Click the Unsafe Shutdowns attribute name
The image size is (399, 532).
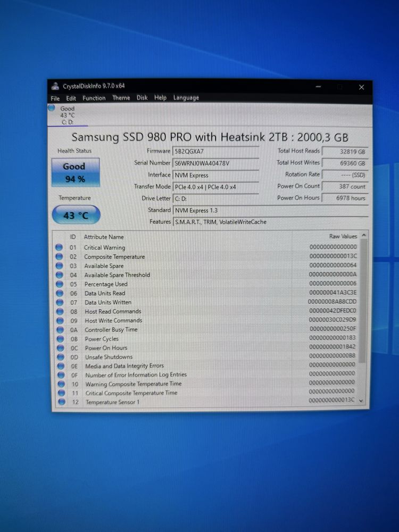pos(109,357)
